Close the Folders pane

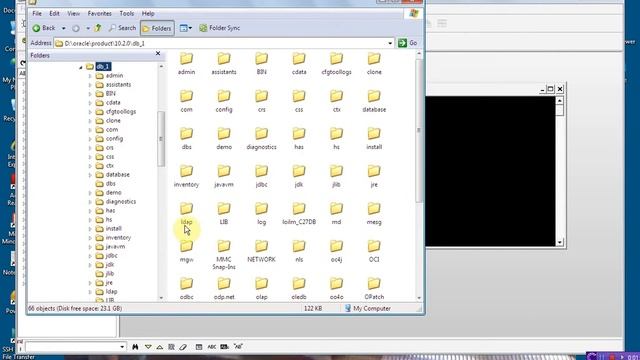point(158,53)
